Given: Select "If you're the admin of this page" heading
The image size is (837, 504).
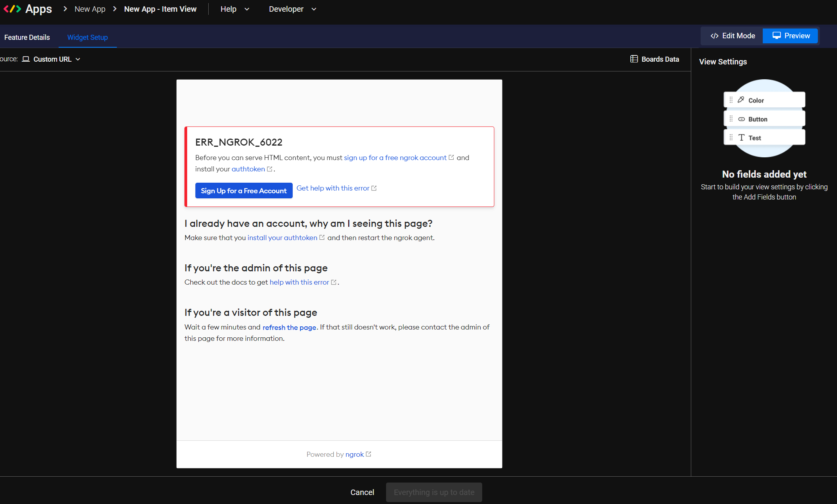Looking at the screenshot, I should (256, 268).
